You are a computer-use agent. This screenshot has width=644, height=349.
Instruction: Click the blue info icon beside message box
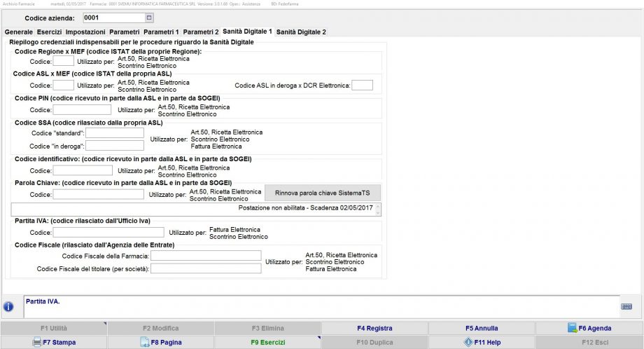(8, 306)
